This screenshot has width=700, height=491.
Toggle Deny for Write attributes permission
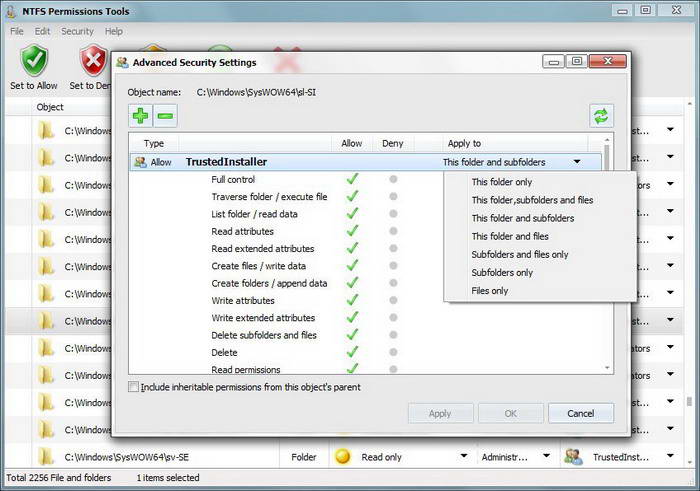click(x=393, y=300)
